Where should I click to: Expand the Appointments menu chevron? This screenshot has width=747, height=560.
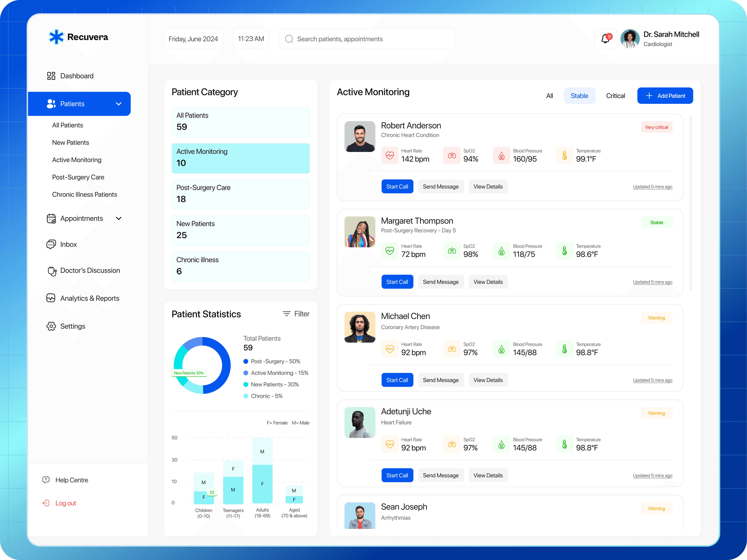coord(118,218)
